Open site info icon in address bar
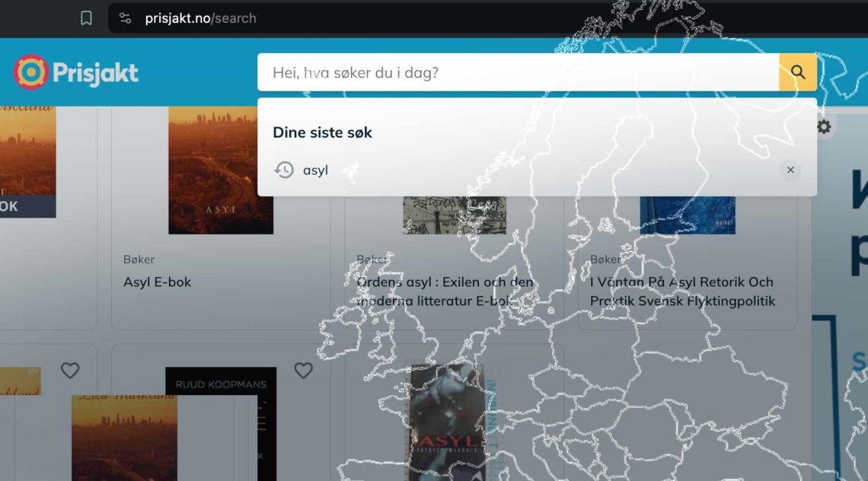 point(126,18)
